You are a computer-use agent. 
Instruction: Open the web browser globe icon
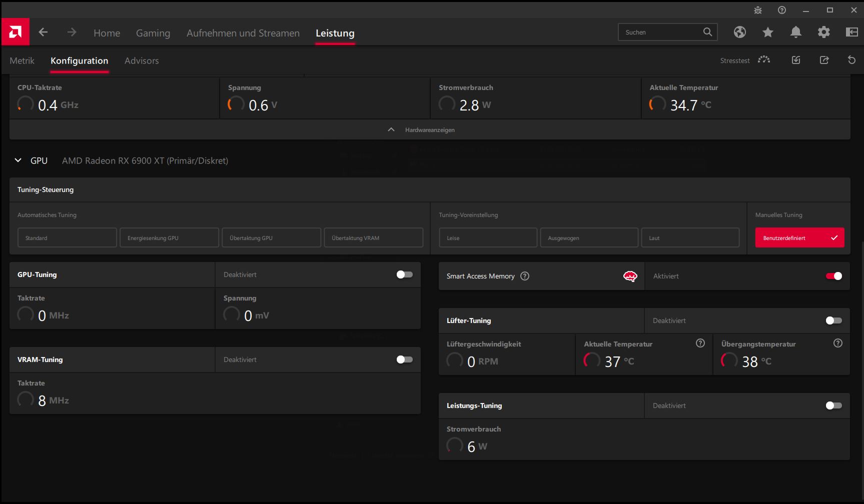click(x=740, y=32)
